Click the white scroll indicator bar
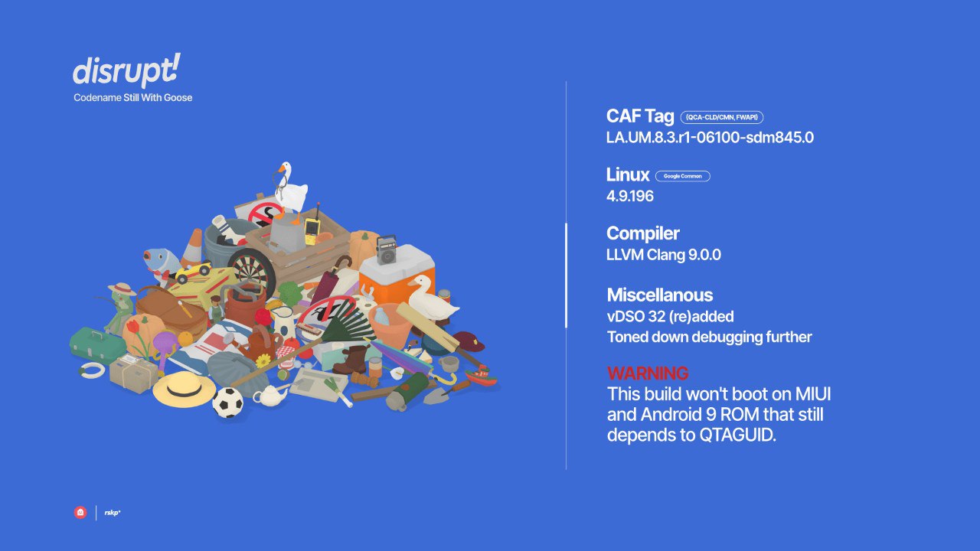 [566, 275]
